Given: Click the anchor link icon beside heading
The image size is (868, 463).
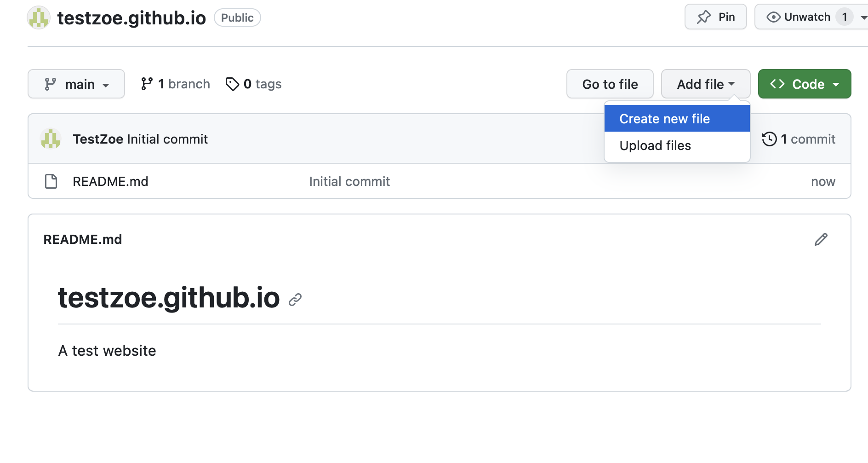Looking at the screenshot, I should pyautogui.click(x=295, y=300).
